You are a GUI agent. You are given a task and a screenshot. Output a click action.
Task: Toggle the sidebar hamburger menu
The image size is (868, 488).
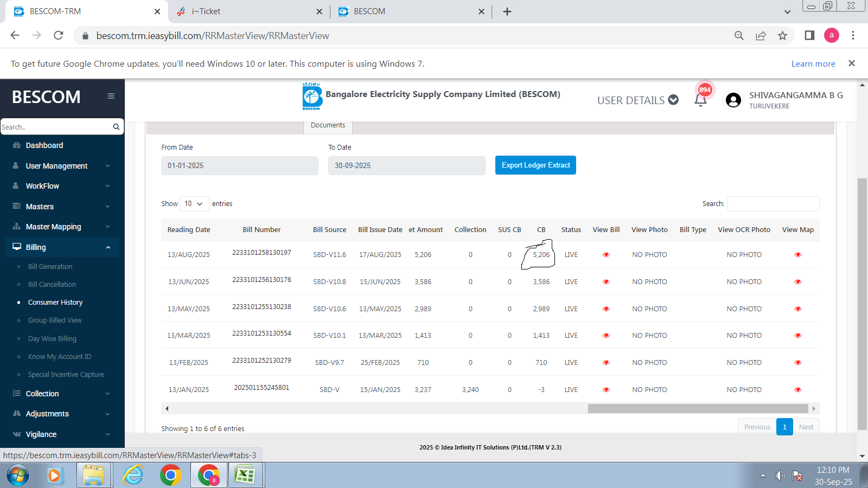[x=111, y=97]
